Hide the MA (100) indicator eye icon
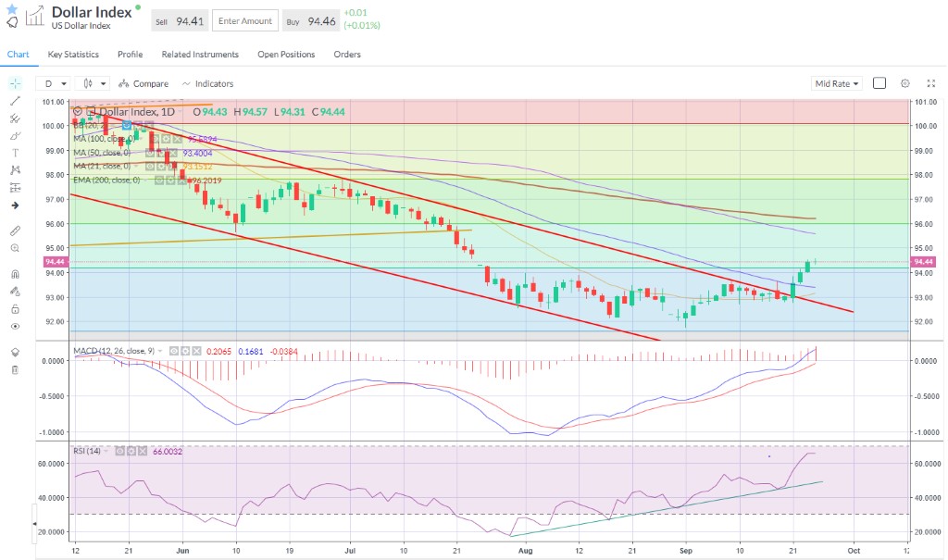The height and width of the screenshot is (560, 948). coord(155,139)
